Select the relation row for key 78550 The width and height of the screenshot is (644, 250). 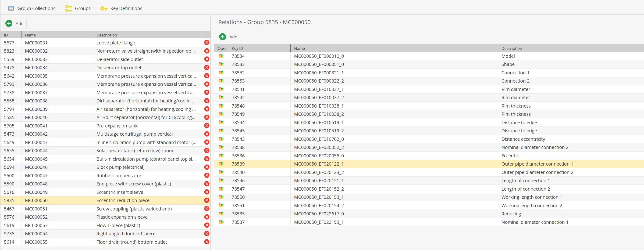click(x=350, y=197)
